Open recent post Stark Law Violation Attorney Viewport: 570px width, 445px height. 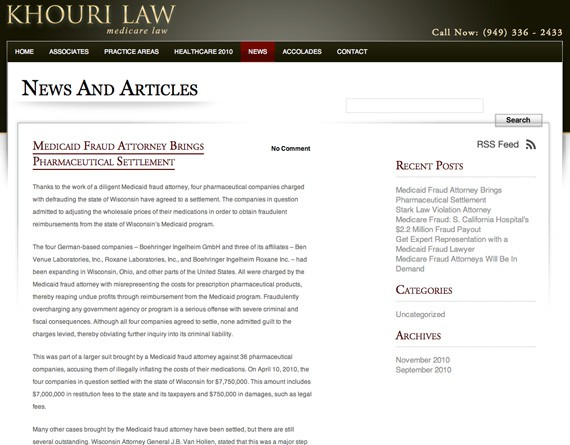(x=443, y=210)
